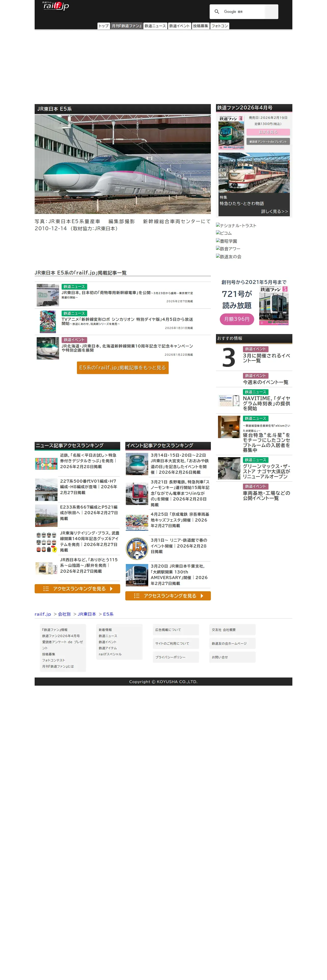Click the large E5系 shinkansen photo
The height and width of the screenshot is (980, 327).
pos(122,164)
